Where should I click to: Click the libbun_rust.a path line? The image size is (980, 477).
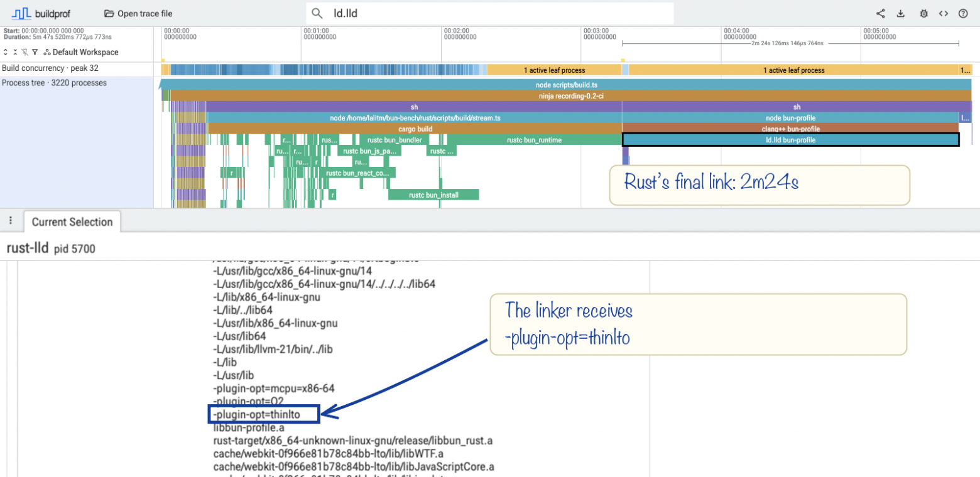353,441
